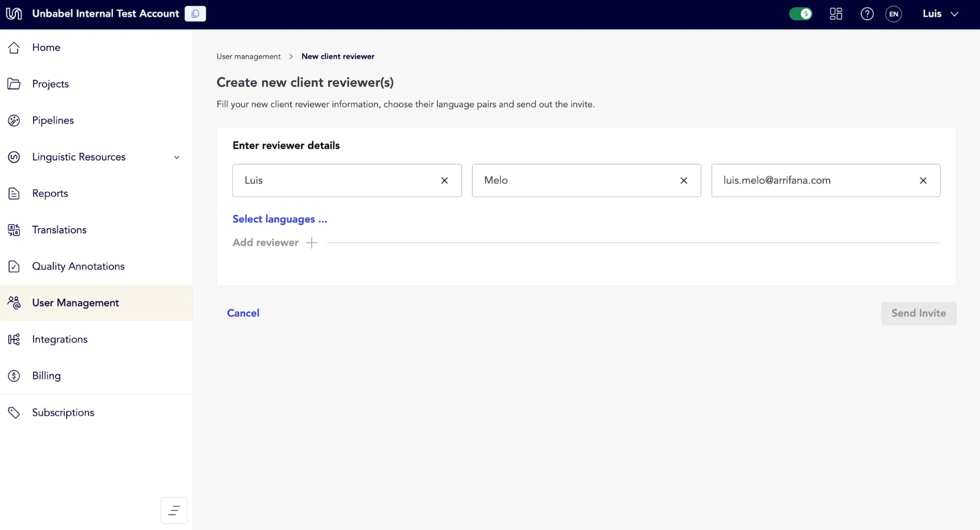Open Select languages link
This screenshot has width=980, height=530.
280,219
